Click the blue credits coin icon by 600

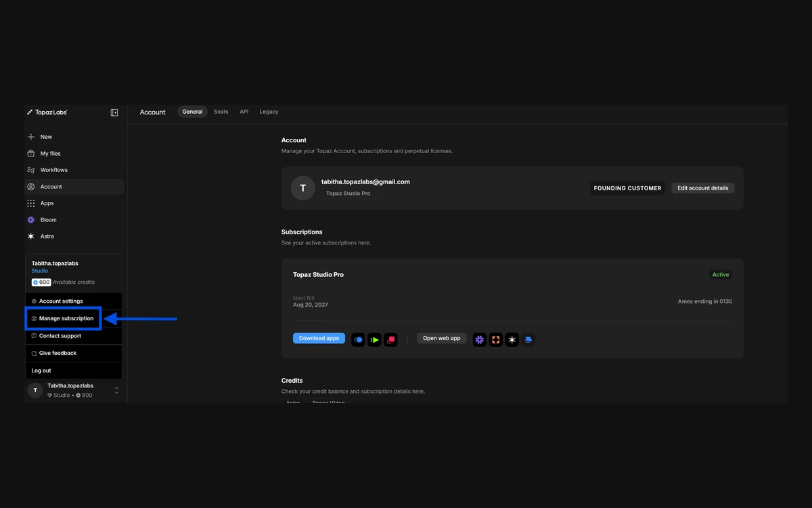(x=36, y=282)
